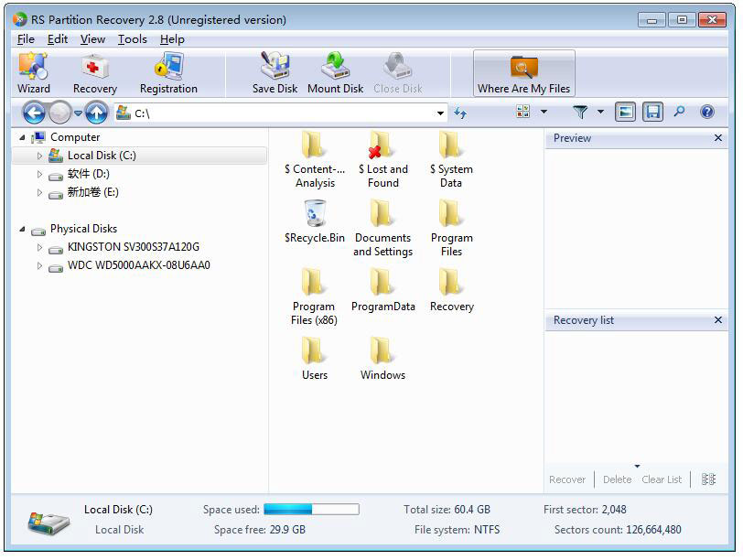Screen dimensions: 743x560
Task: Open the address bar path dropdown
Action: 441,113
